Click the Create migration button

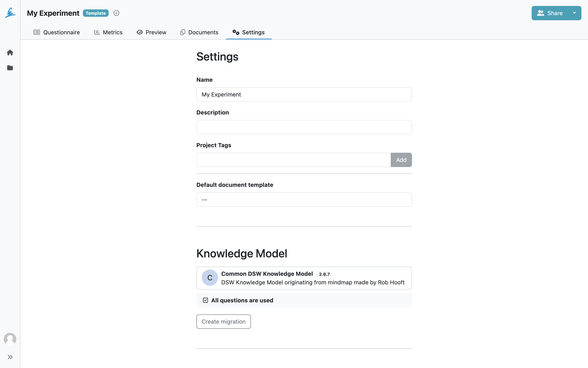point(224,322)
